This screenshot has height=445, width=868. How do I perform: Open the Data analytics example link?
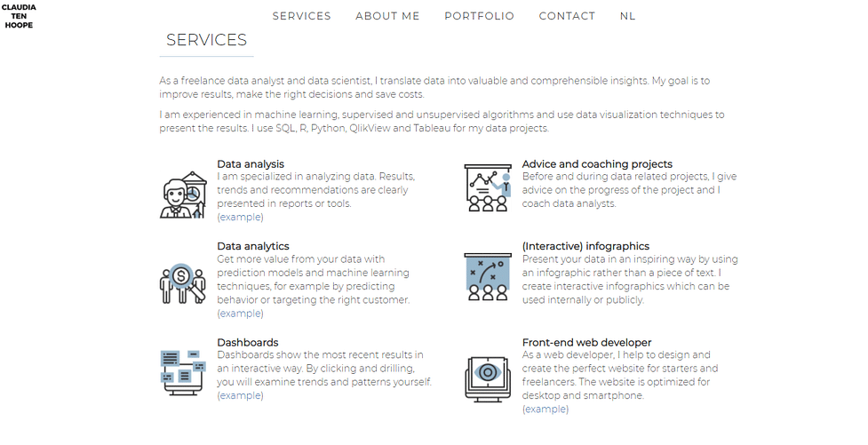click(240, 314)
